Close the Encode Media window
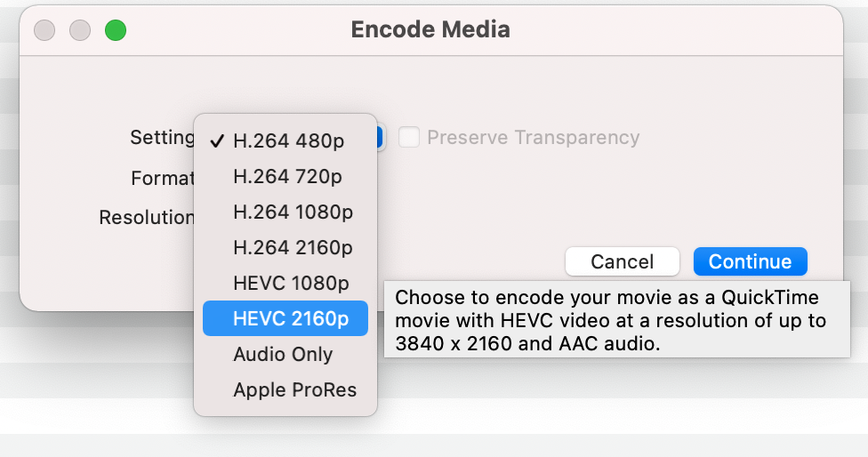 pyautogui.click(x=44, y=30)
